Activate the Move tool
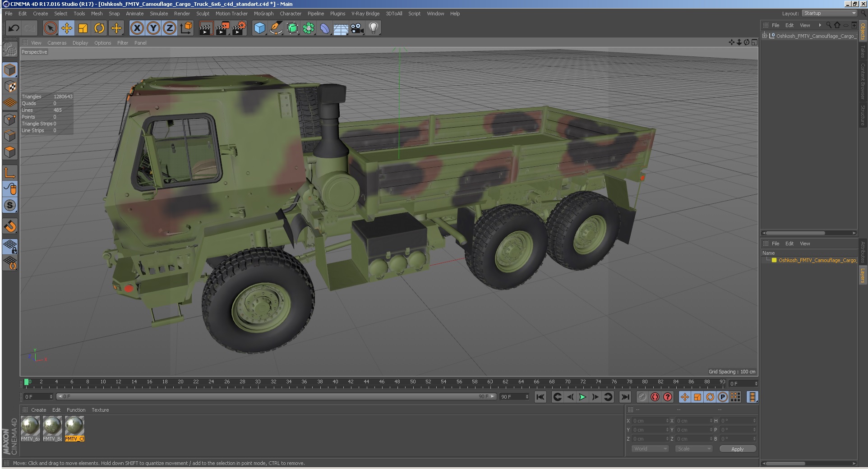Screen dimensions: 868x469 pyautogui.click(x=67, y=28)
